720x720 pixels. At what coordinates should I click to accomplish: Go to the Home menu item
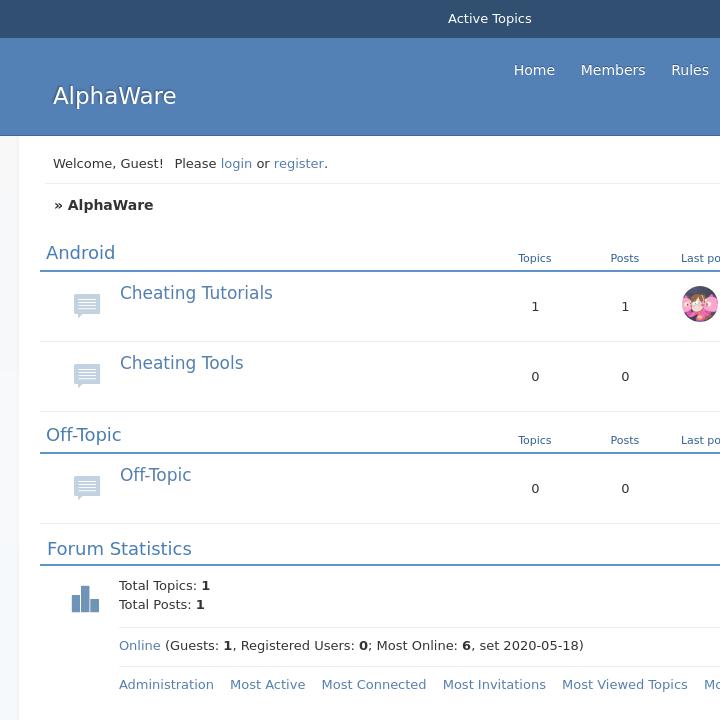[x=534, y=70]
